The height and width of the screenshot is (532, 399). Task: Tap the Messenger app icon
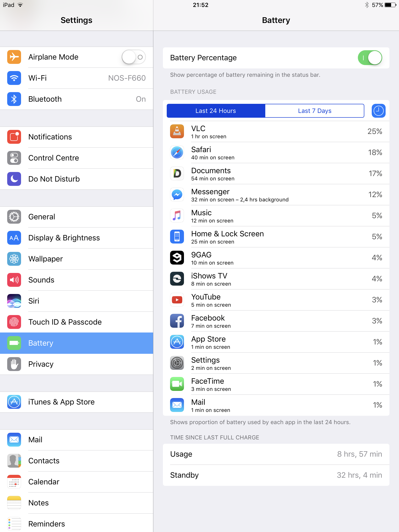coord(177,194)
